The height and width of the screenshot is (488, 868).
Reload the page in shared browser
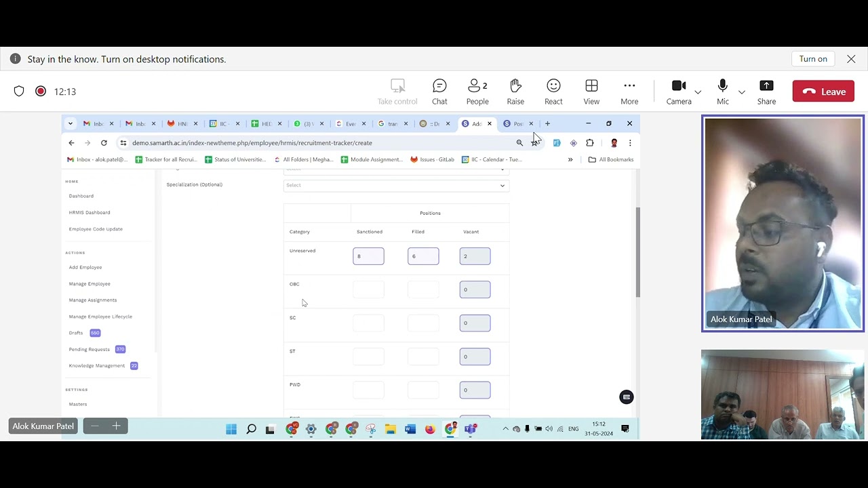click(104, 143)
